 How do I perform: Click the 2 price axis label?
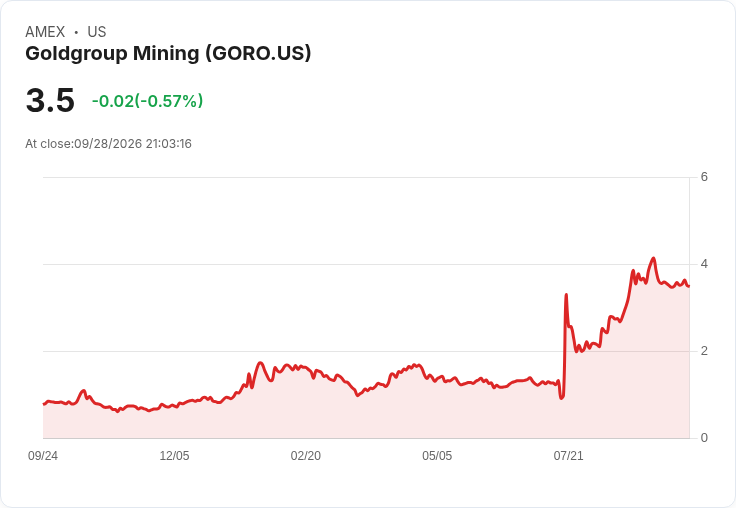tap(704, 351)
